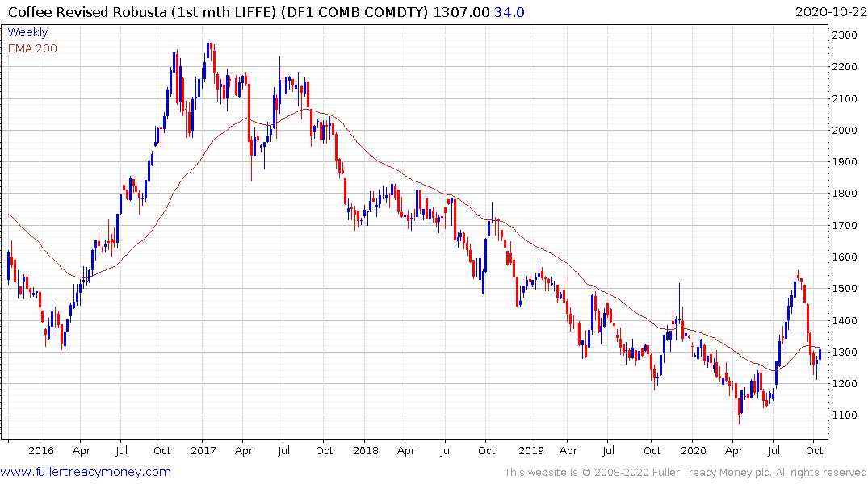This screenshot has height=484, width=868.
Task: Select the price change value 34.0
Action: tap(509, 12)
